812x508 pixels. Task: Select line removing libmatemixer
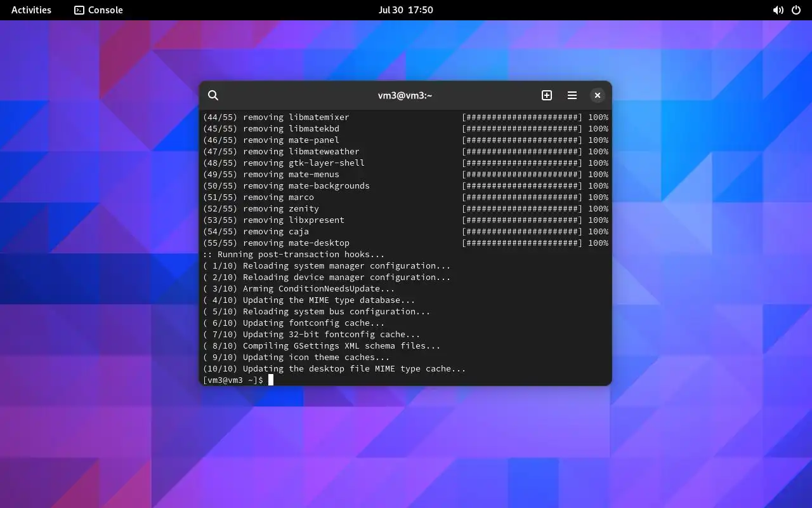point(405,117)
